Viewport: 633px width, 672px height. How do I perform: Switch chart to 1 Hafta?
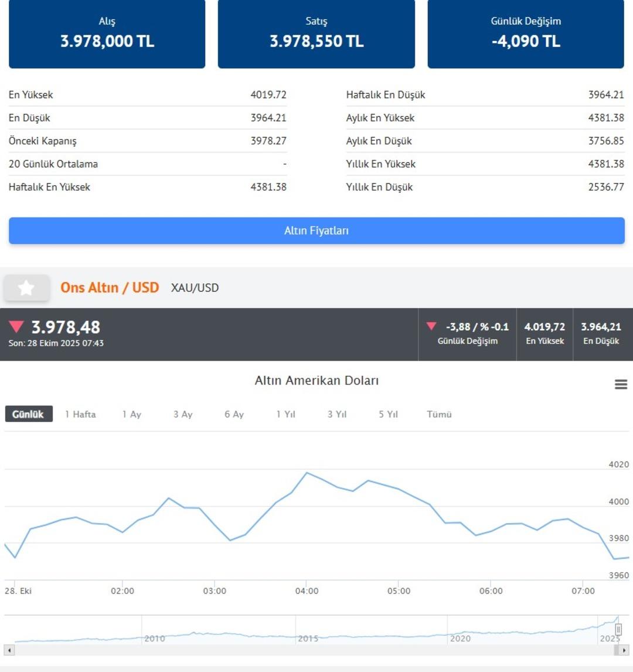pyautogui.click(x=80, y=414)
